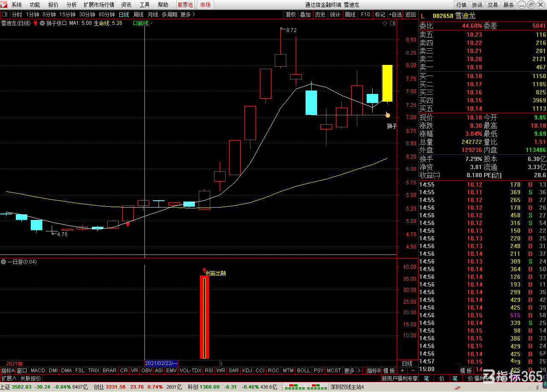Expand 更多 indicators in bottom tab row
Image resolution: width=547 pixels, height=392 pixels.
pyautogui.click(x=349, y=371)
